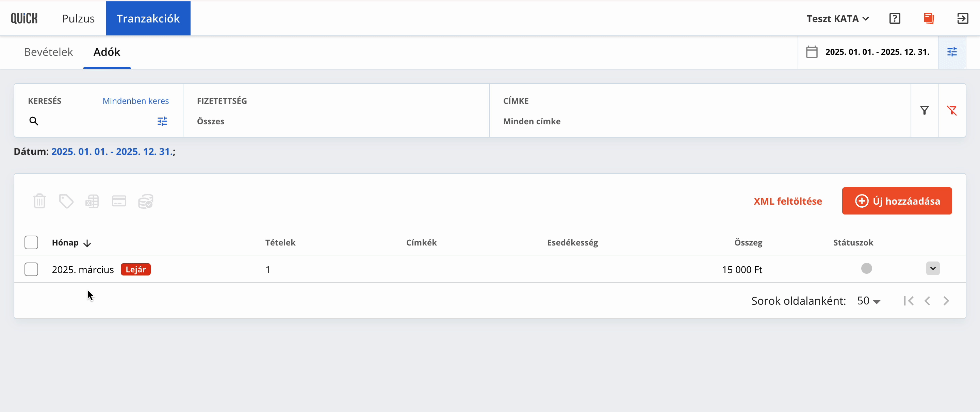The width and height of the screenshot is (980, 412).
Task: Expand the 2025. március row chevron
Action: 933,268
